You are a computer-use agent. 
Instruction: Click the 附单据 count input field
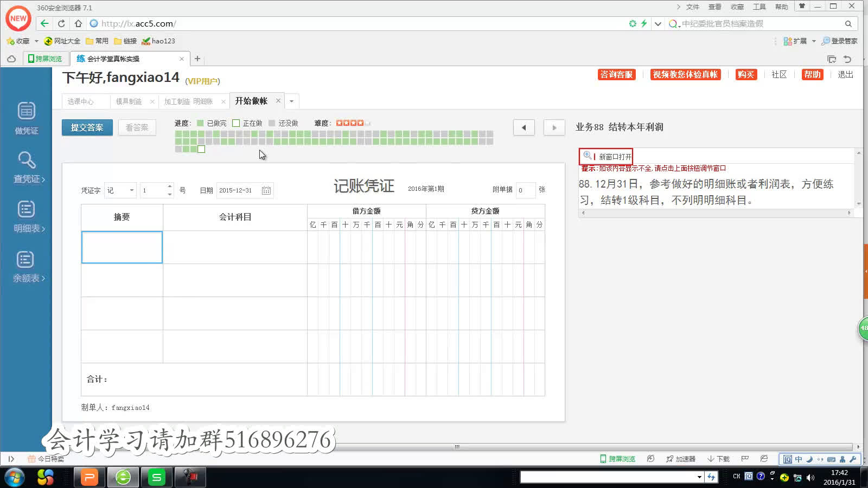coord(525,190)
